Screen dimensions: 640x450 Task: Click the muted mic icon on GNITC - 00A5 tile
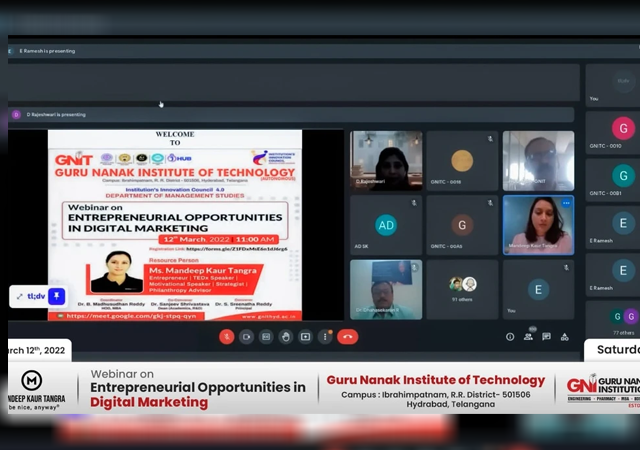tap(490, 203)
